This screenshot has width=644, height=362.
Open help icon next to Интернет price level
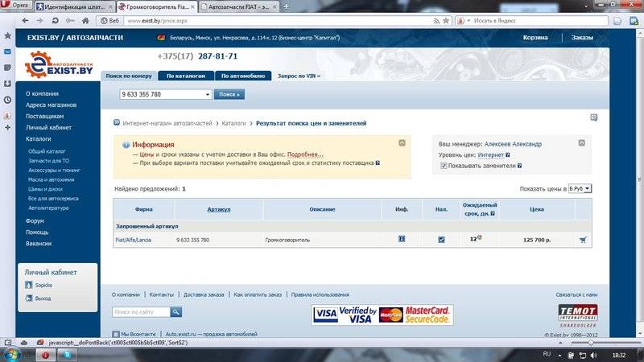(507, 154)
